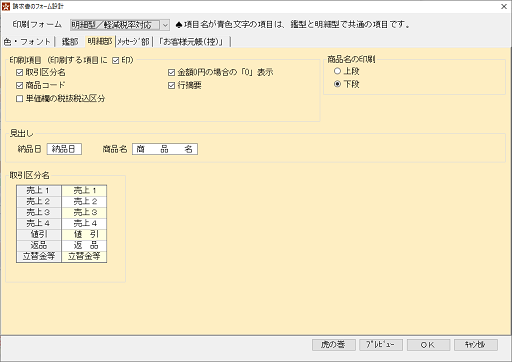
Task: Click the 返品 row header label
Action: (39, 245)
